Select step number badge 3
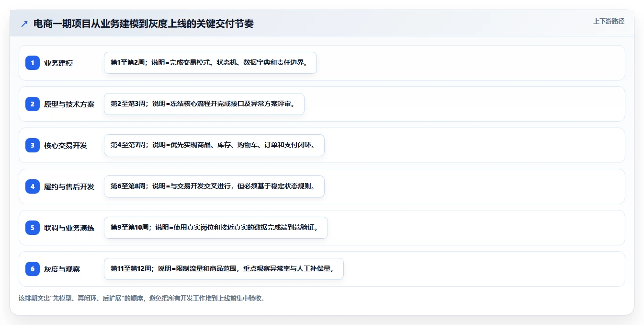 point(33,145)
